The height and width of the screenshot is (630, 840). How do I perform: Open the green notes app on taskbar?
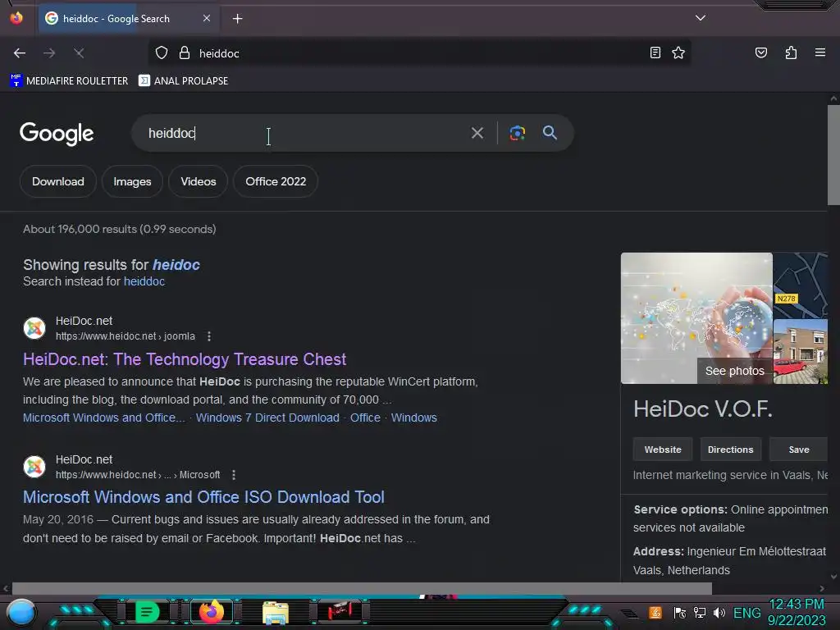pos(148,612)
